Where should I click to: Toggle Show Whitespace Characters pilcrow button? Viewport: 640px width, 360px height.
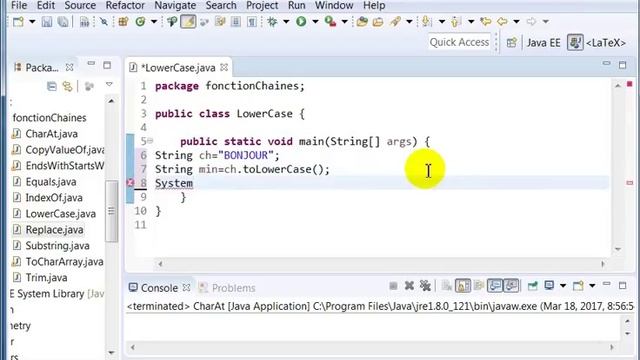(x=252, y=22)
